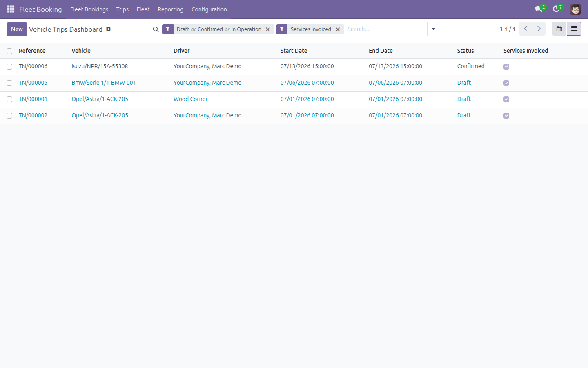Click vehicle Bmw/Serie 1/1-BMW-001

(x=104, y=83)
